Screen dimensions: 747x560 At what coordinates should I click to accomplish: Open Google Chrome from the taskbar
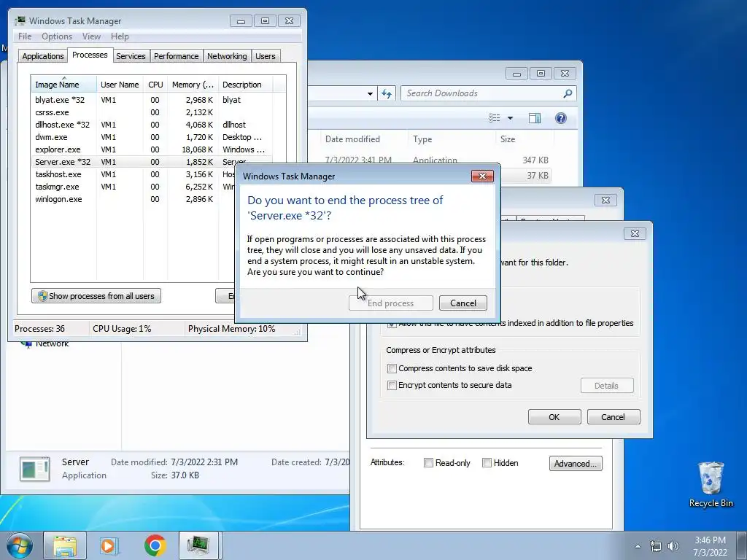click(155, 545)
